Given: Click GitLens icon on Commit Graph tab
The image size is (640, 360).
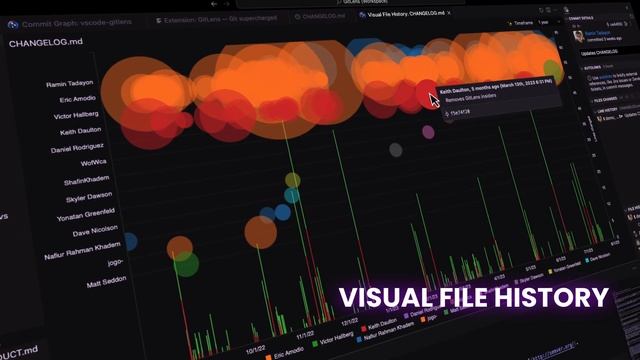Looking at the screenshot, I should pyautogui.click(x=13, y=25).
